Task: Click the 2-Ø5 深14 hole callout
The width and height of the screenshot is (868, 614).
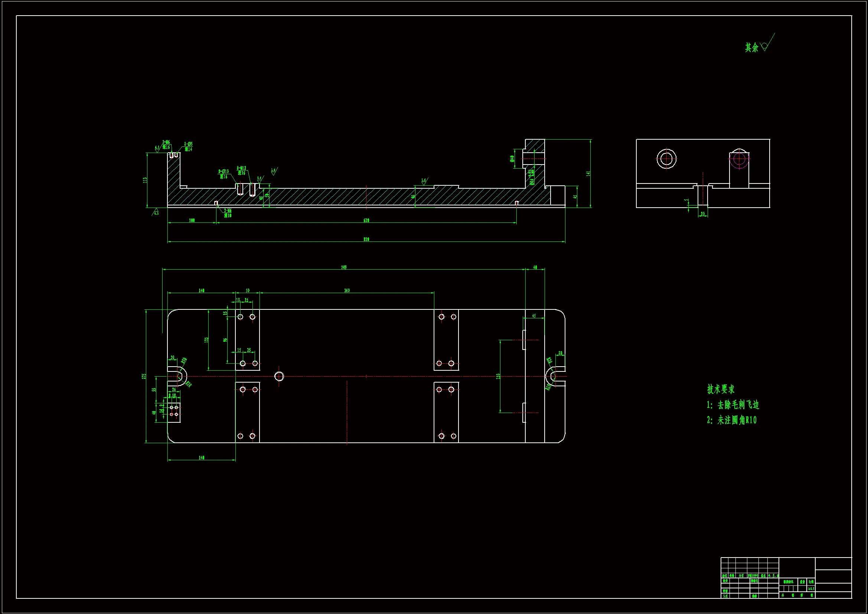Action: 188,146
